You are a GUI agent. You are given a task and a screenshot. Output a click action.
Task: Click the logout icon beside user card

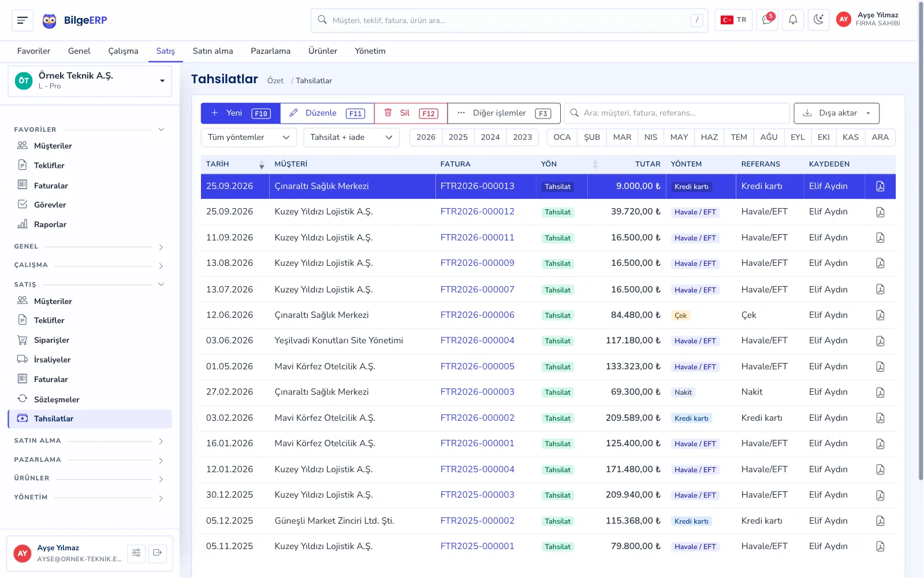click(157, 553)
